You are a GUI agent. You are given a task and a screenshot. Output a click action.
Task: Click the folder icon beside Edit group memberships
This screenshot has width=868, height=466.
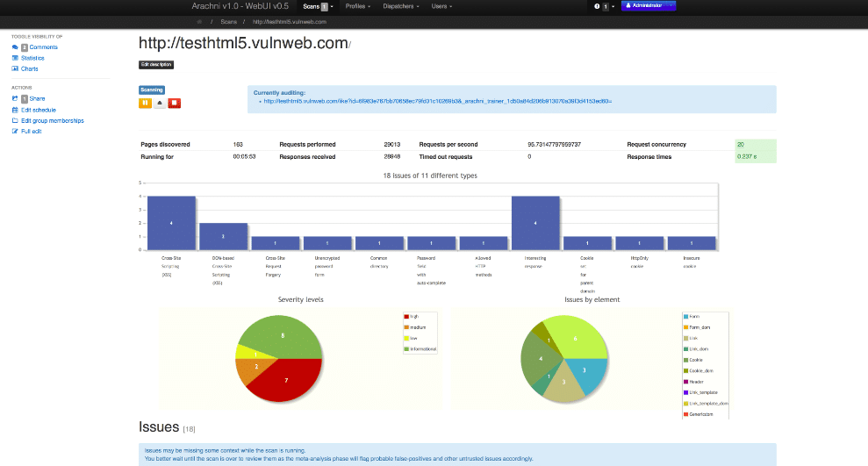(15, 120)
